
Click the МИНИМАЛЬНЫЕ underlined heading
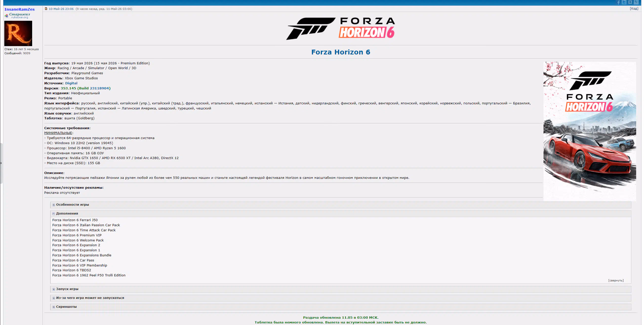click(58, 133)
